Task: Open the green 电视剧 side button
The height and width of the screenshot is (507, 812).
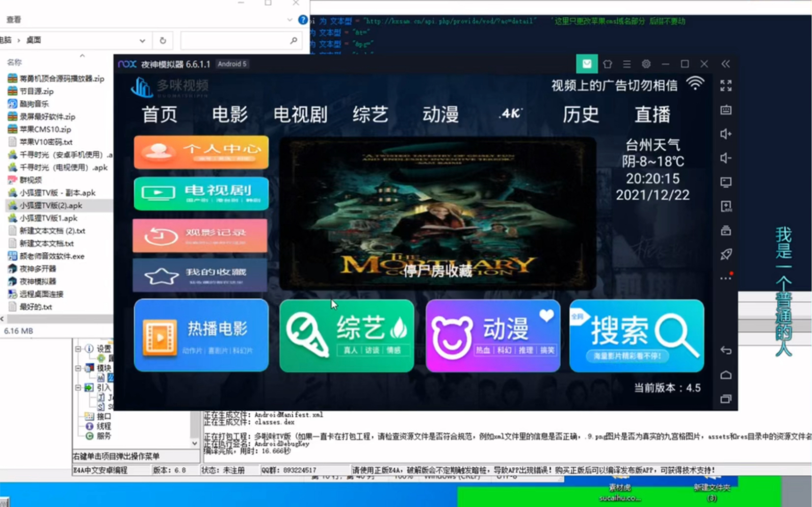Action: [x=201, y=194]
